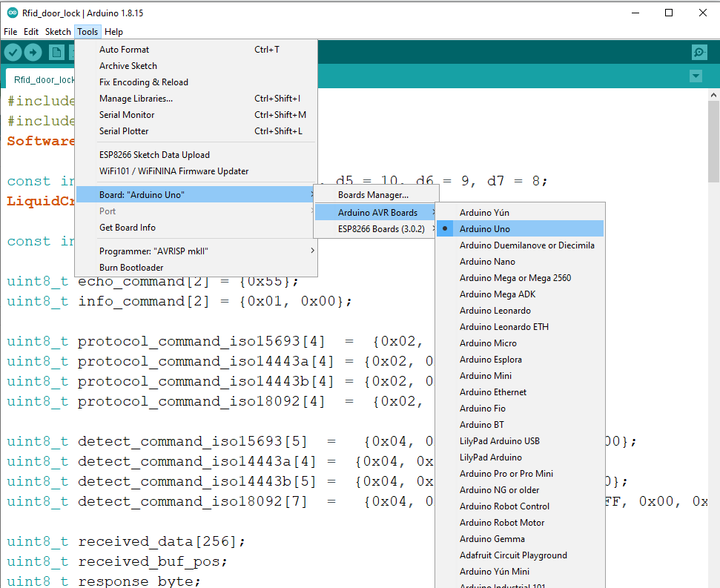Image resolution: width=720 pixels, height=588 pixels.
Task: Select Adafruit Circuit Playground board
Action: coord(520,555)
